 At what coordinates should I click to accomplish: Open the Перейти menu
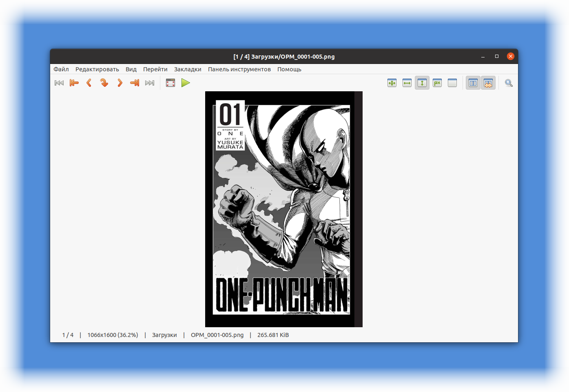pos(155,69)
